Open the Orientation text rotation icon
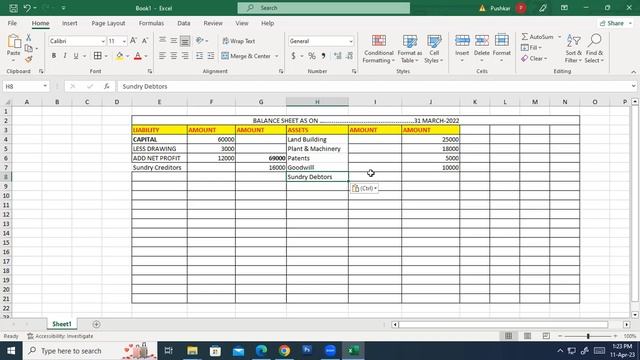The height and width of the screenshot is (360, 640). click(200, 40)
